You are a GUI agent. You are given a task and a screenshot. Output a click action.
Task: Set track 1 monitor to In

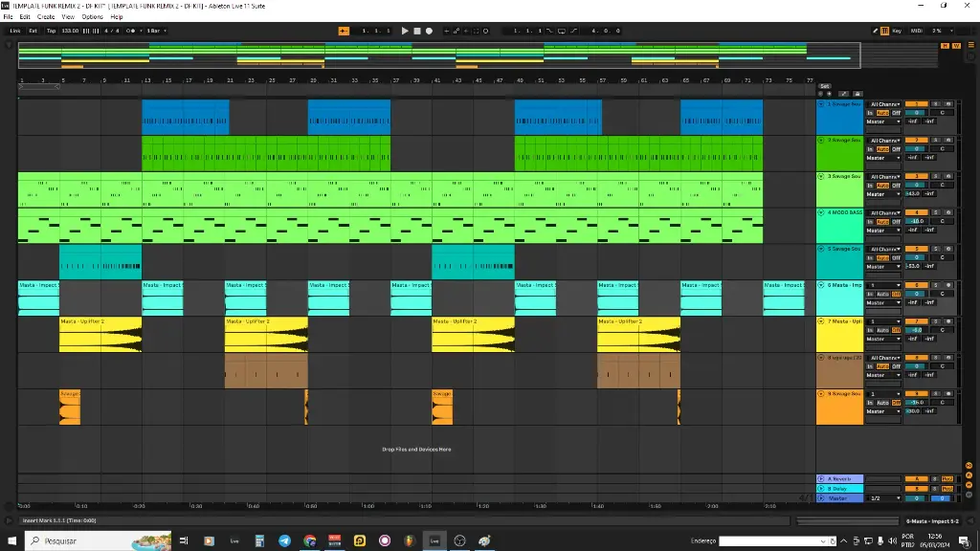point(869,113)
